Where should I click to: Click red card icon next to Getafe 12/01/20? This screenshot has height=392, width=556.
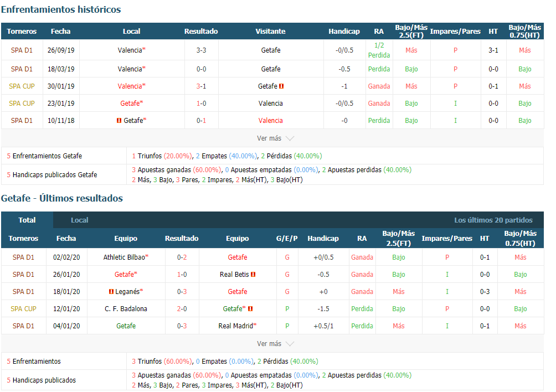pyautogui.click(x=250, y=309)
